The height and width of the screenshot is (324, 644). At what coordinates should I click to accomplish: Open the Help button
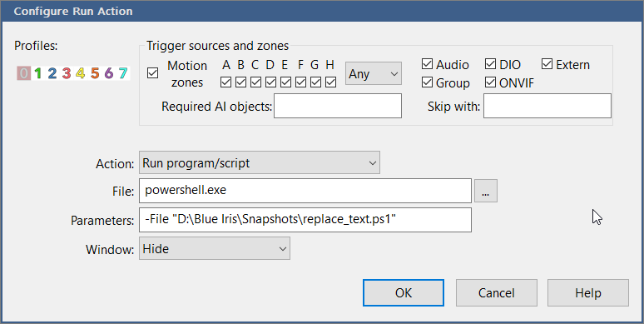[x=588, y=292]
